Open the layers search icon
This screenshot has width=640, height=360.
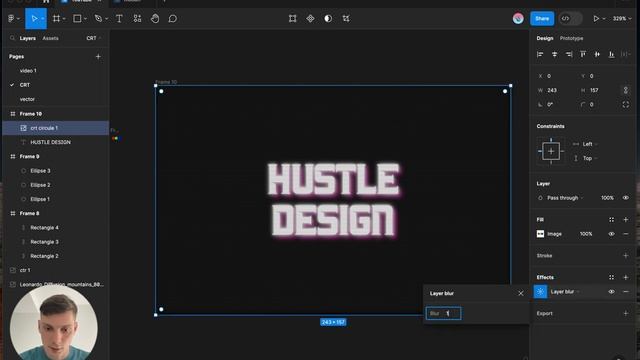(12, 38)
